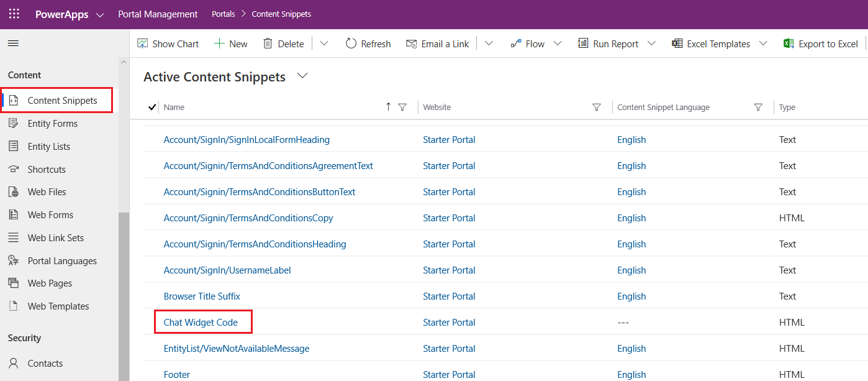Viewport: 868px width, 381px height.
Task: Click Content Snippets sidebar icon
Action: tap(14, 101)
